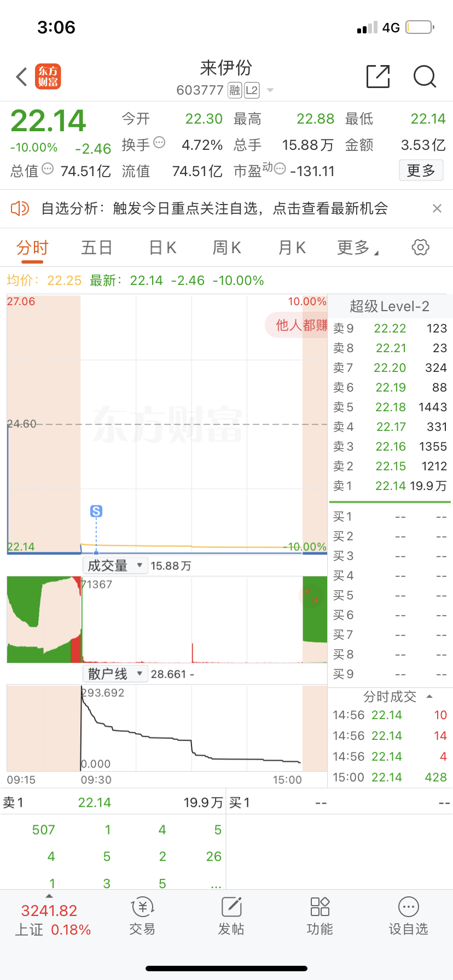Open the 发帖 post icon
Image resolution: width=453 pixels, height=980 pixels.
231,917
